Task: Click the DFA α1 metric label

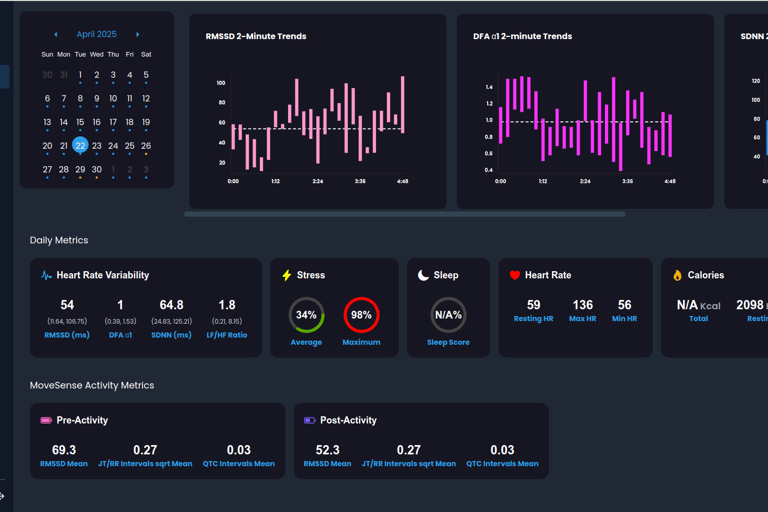Action: (120, 335)
